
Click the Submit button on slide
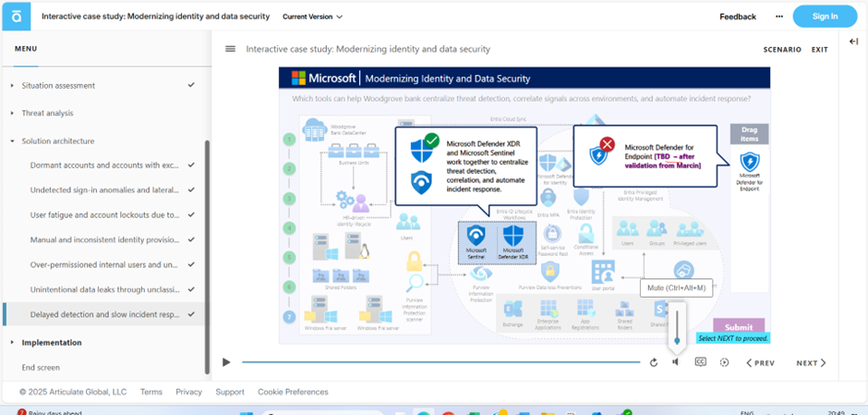point(739,326)
